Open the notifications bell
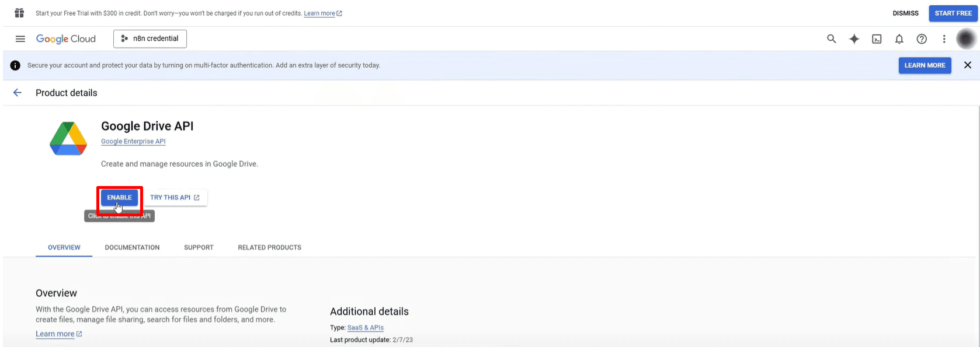 [x=899, y=39]
